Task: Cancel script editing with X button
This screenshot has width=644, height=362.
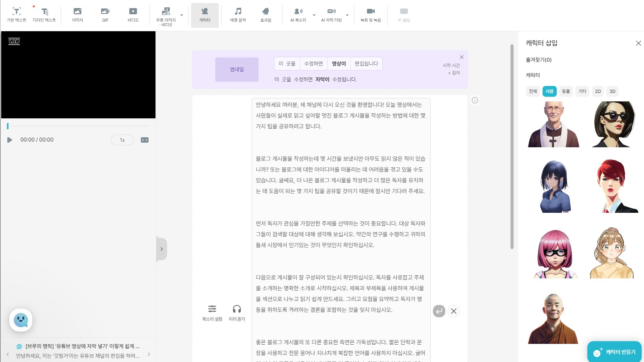Action: pyautogui.click(x=454, y=311)
